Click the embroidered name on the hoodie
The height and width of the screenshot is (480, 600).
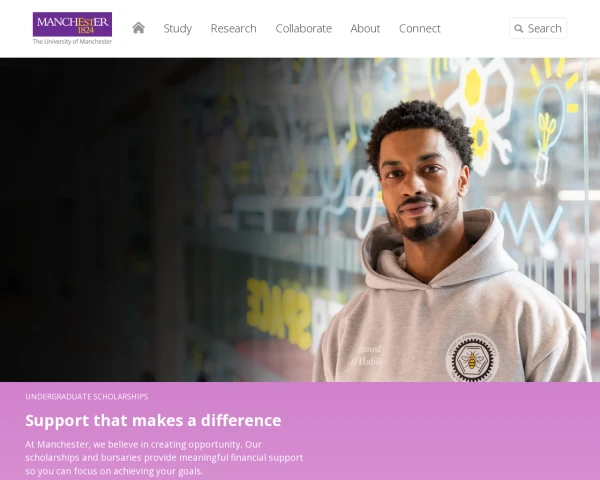point(367,355)
